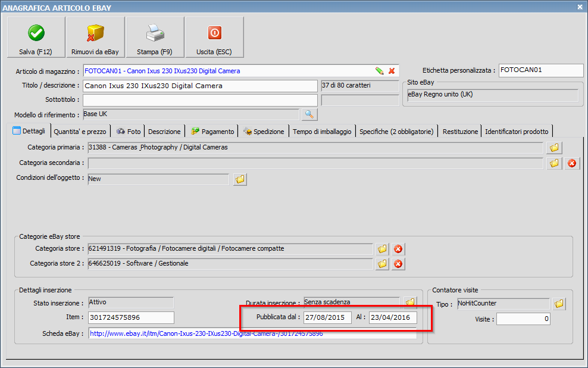
Task: Open folder picker for Categoria secondaria
Action: point(554,163)
